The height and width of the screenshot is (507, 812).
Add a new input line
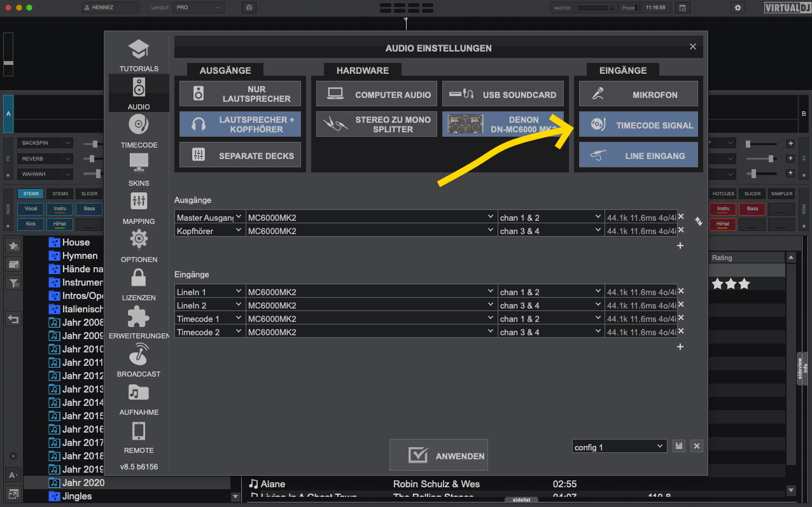click(680, 347)
